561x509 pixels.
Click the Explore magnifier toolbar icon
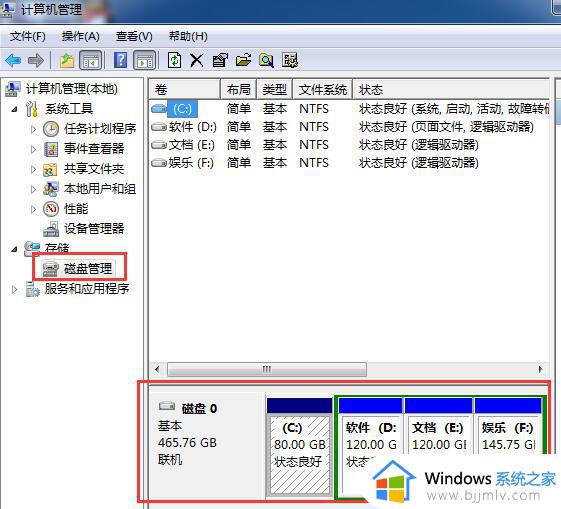[267, 60]
